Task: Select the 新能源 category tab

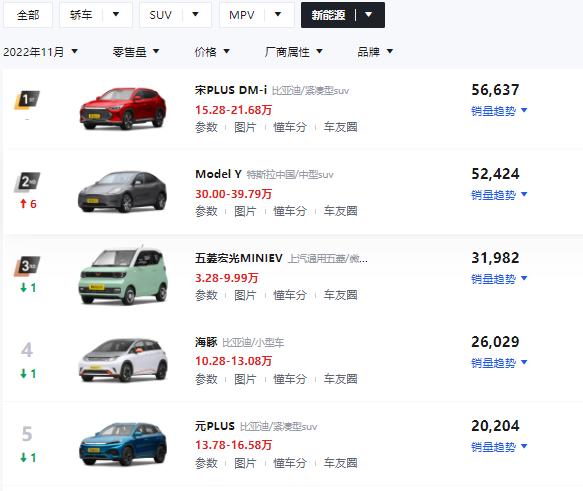Action: pos(328,15)
